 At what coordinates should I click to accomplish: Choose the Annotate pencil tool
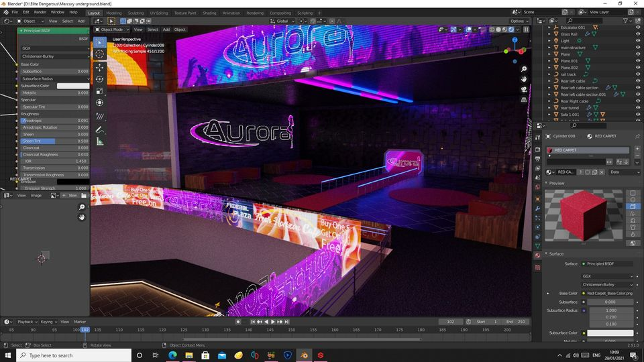coord(99,129)
